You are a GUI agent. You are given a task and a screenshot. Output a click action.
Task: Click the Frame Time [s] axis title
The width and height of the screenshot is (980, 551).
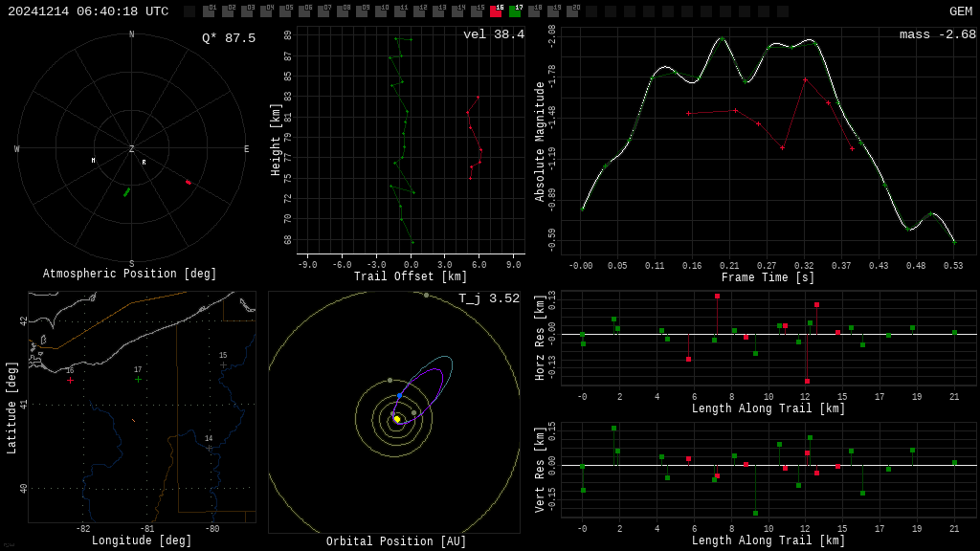pyautogui.click(x=768, y=277)
